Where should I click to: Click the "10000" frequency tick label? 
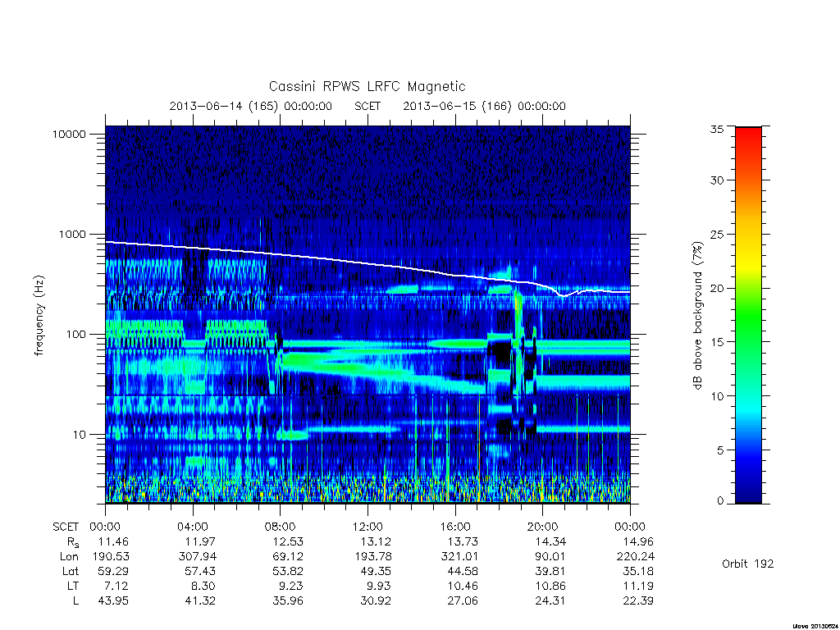coord(69,135)
